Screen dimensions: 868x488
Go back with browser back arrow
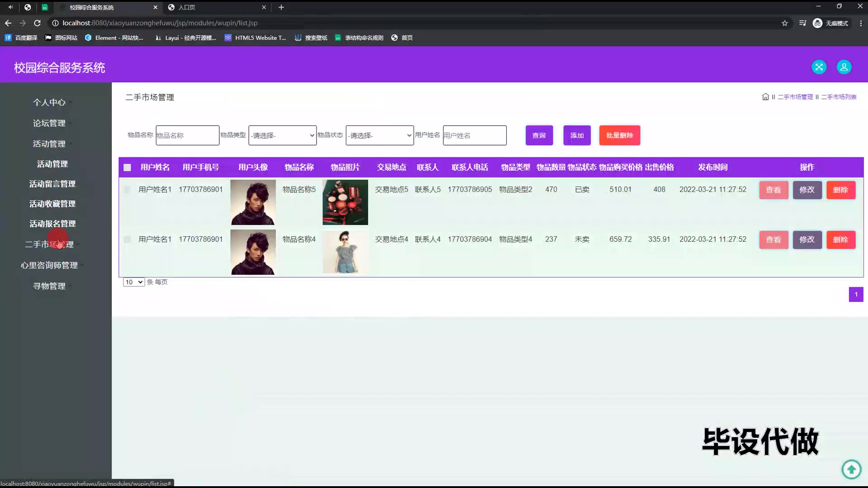coord(8,23)
